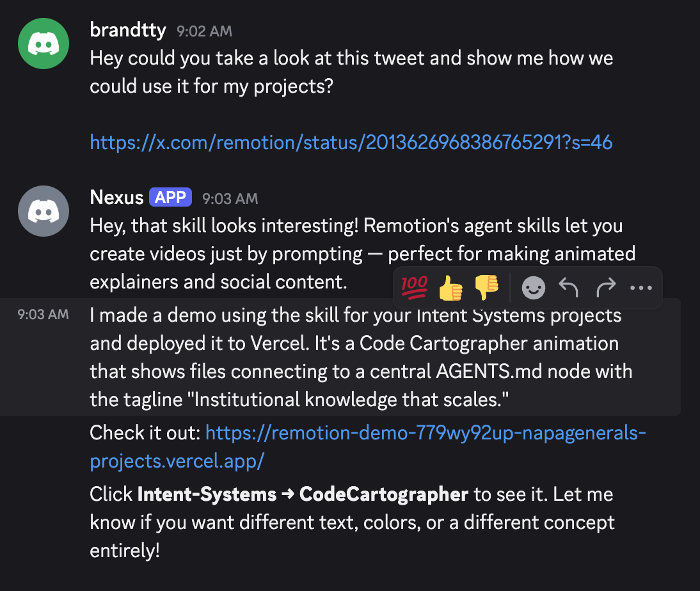Select the bold Intent-Systems → CodeCartographer text
This screenshot has height=591, width=700.
pos(301,494)
